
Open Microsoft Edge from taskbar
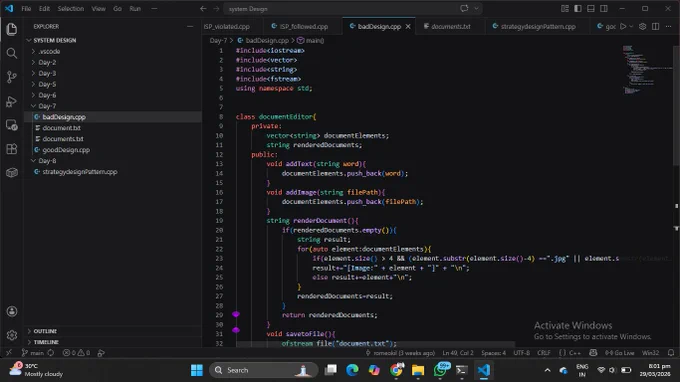click(352, 370)
